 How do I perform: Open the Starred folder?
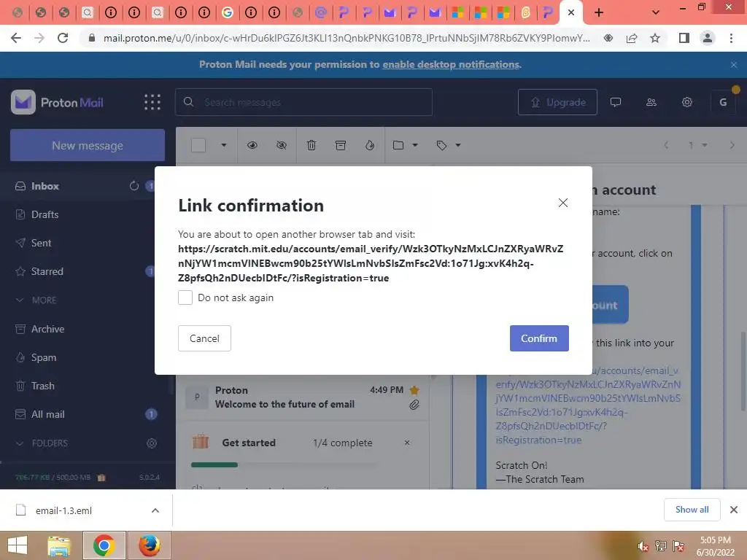click(x=47, y=271)
